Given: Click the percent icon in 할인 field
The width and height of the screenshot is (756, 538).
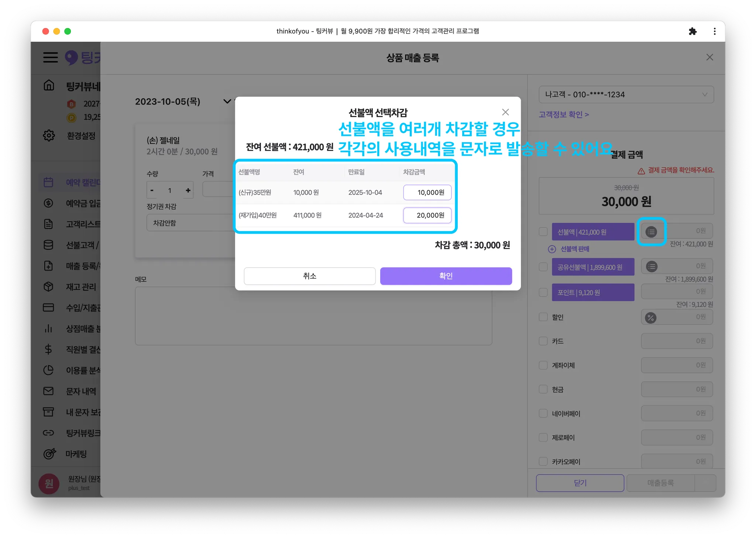Looking at the screenshot, I should [651, 317].
